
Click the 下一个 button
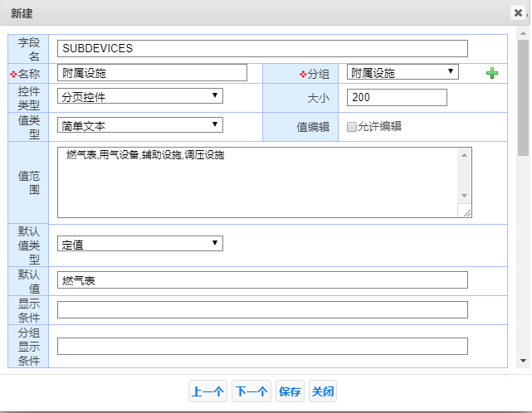click(x=251, y=392)
